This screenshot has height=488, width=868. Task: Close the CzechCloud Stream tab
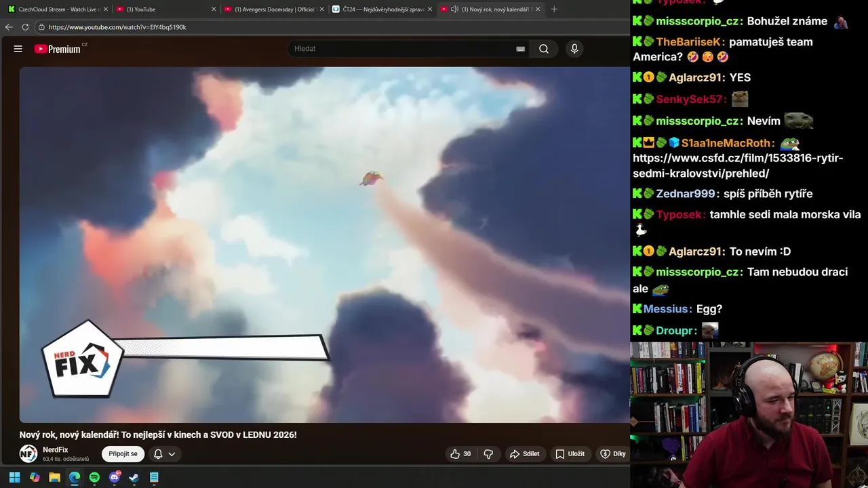(x=106, y=9)
